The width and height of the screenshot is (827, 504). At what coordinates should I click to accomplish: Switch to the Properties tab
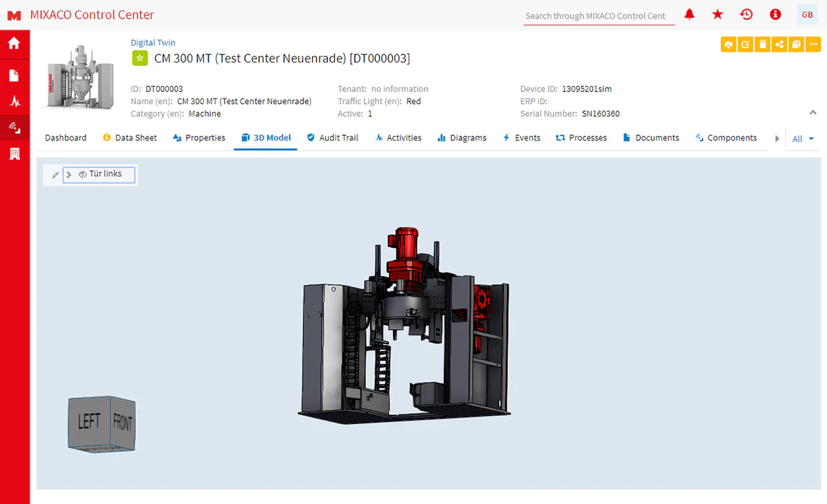pos(199,138)
